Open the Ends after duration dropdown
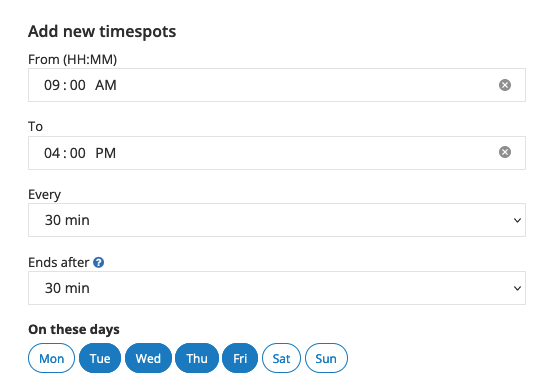The width and height of the screenshot is (538, 385). (x=277, y=288)
